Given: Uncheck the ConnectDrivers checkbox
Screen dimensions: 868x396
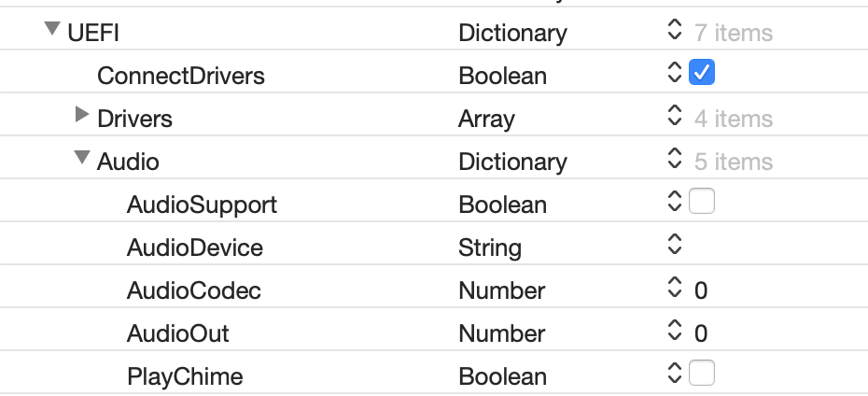Looking at the screenshot, I should pos(702,74).
